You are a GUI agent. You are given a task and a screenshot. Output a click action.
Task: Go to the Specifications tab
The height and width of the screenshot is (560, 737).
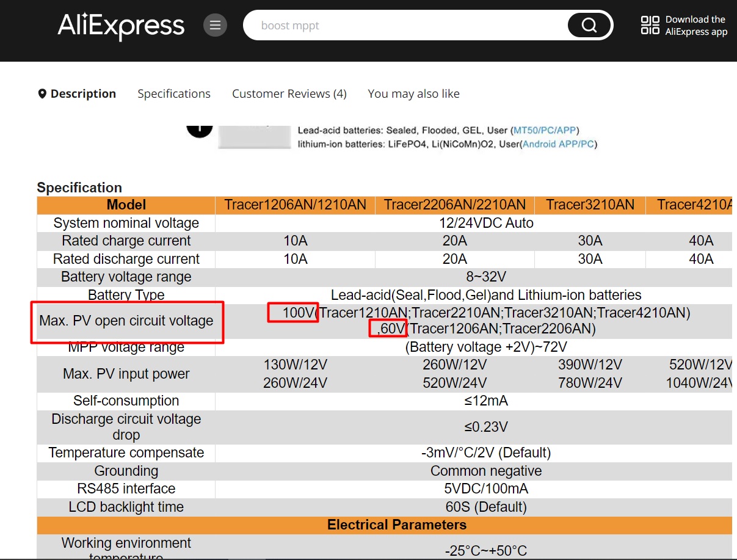point(174,94)
